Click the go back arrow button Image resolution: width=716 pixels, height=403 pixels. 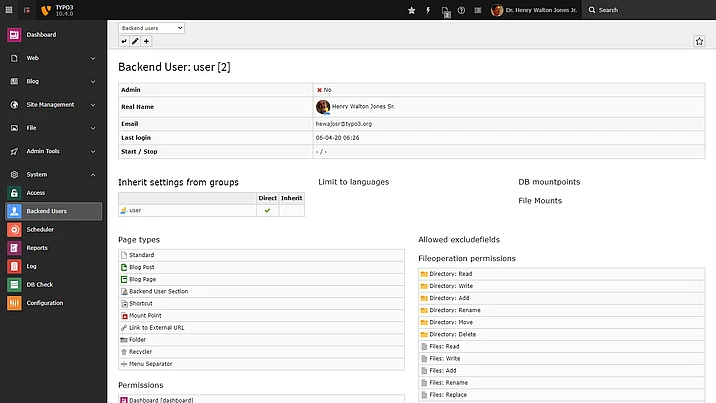(x=124, y=41)
